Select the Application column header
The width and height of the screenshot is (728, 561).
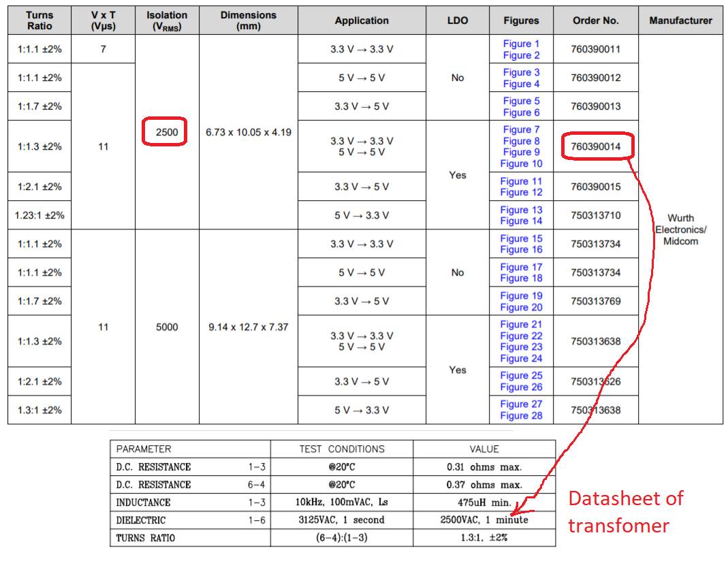[x=362, y=20]
